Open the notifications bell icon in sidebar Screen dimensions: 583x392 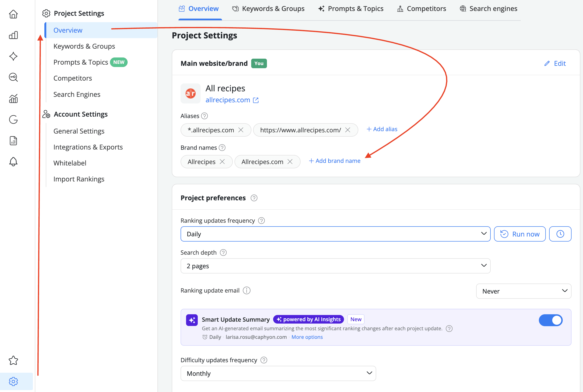13,162
